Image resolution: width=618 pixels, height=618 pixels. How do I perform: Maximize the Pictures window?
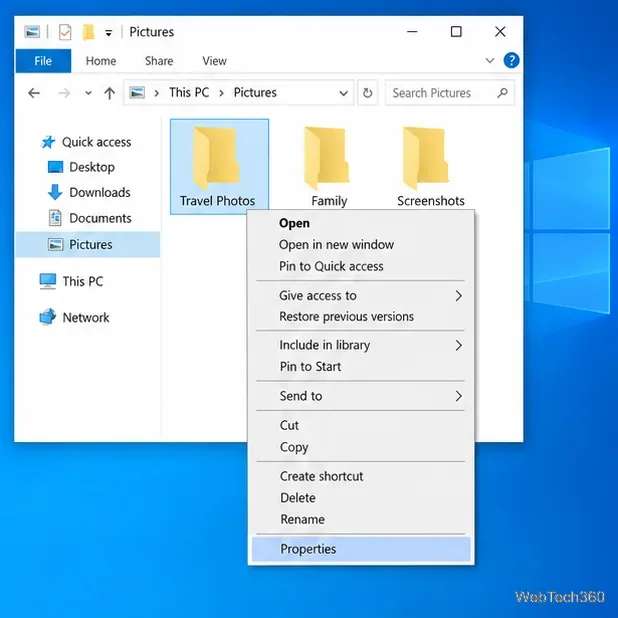(456, 32)
